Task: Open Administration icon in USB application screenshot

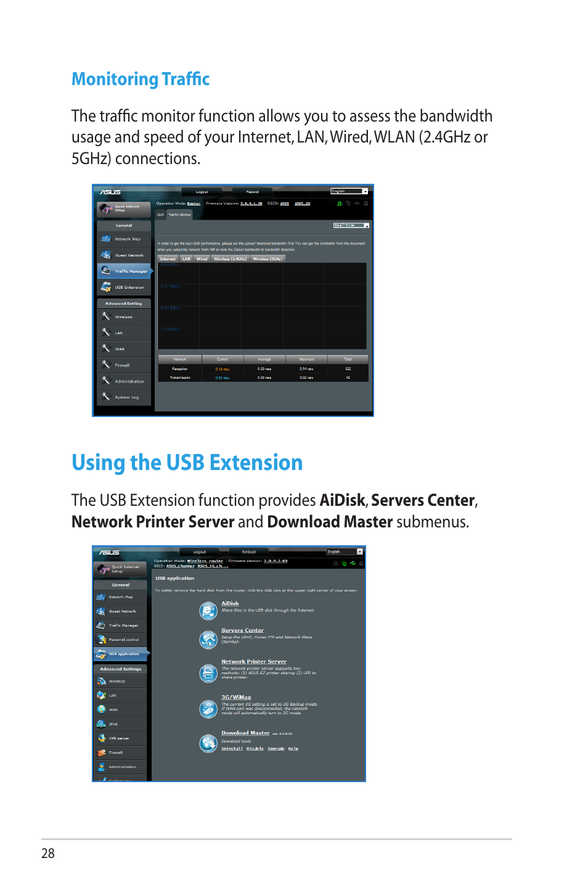Action: [101, 766]
